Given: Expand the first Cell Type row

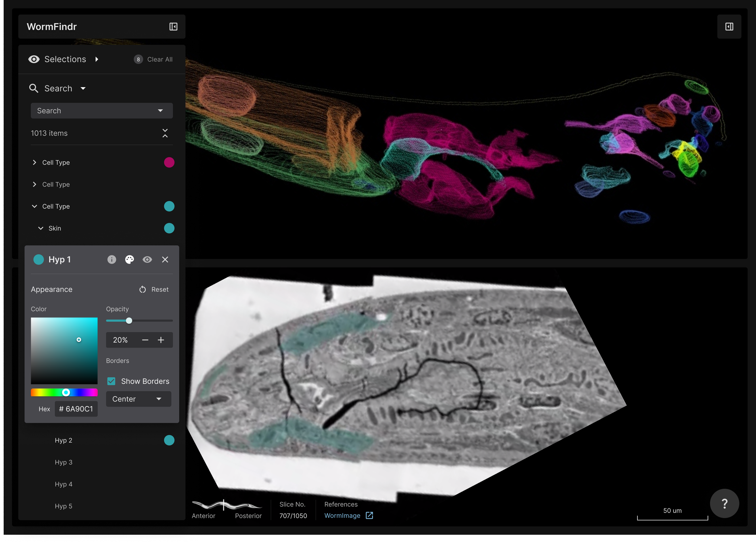Looking at the screenshot, I should pyautogui.click(x=34, y=162).
